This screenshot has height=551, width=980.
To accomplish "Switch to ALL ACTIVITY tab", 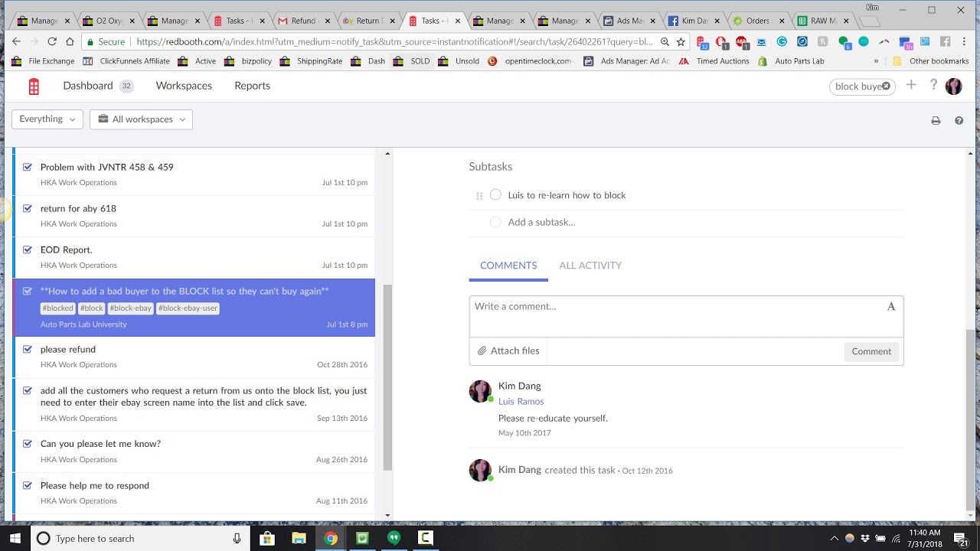I will pos(590,266).
